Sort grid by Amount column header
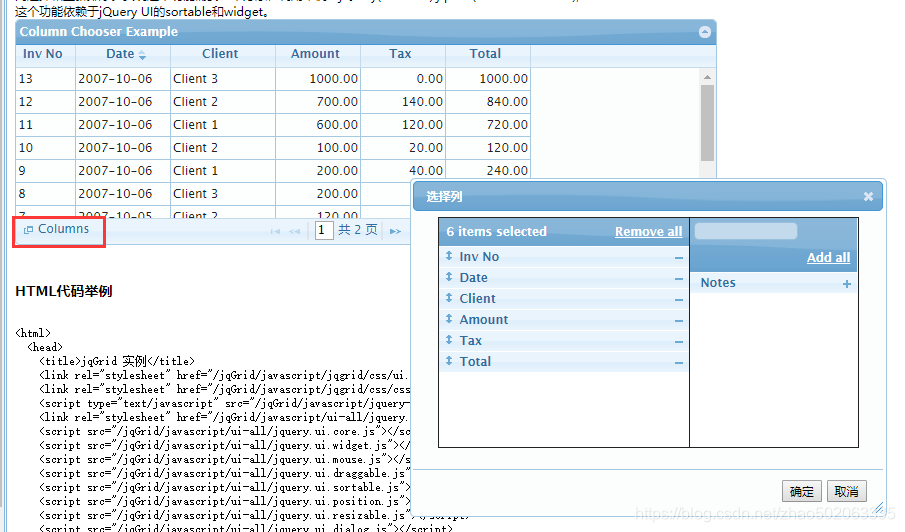Screen dimensions: 905x532 point(315,54)
